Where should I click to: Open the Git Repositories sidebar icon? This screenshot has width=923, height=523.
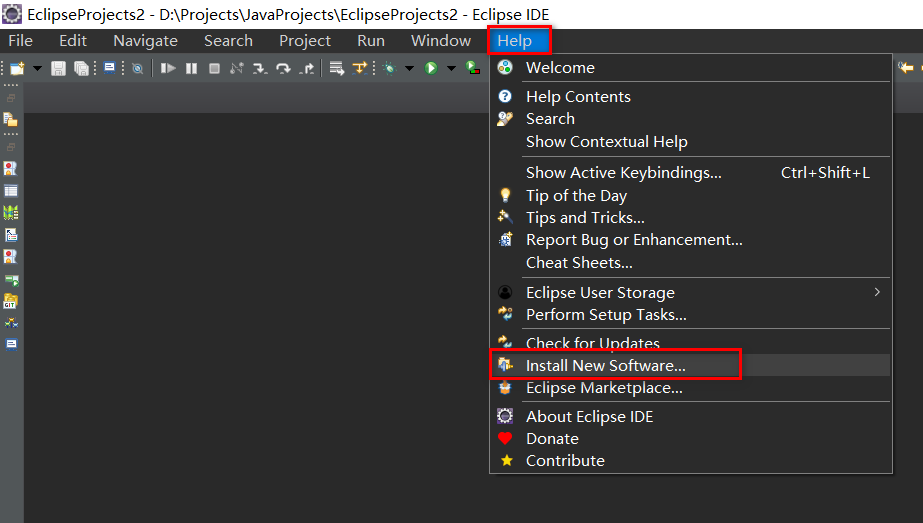(11, 301)
